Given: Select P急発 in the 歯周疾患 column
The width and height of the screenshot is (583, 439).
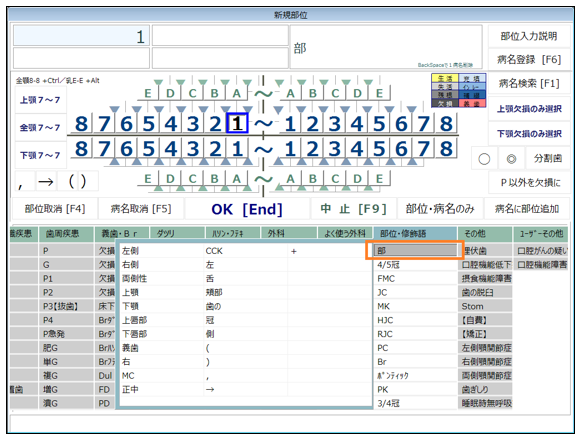Looking at the screenshot, I should pos(66,334).
